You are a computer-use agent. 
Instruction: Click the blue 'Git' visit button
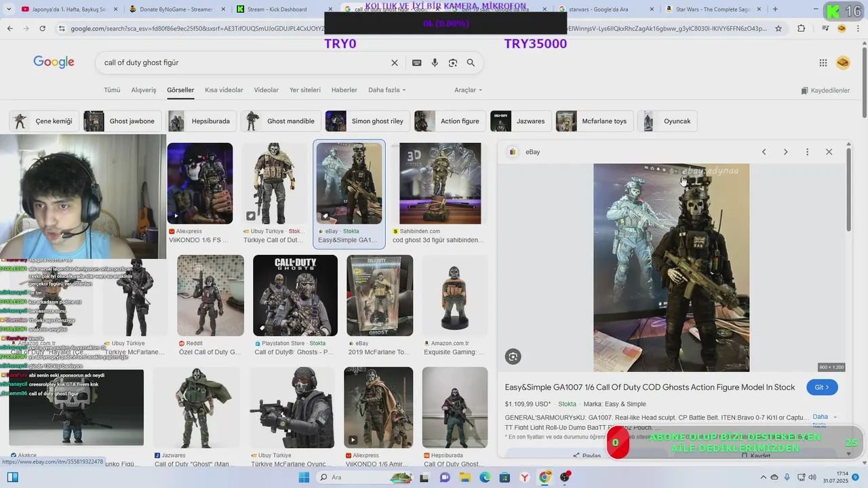click(x=822, y=388)
